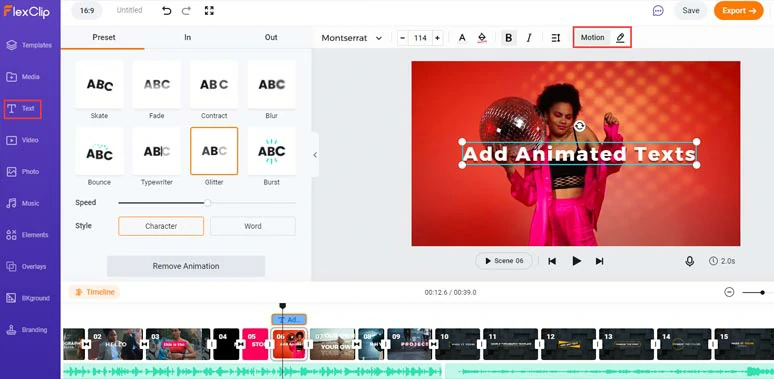Click the 2.0s scene duration
The width and height of the screenshot is (774, 379).
pyautogui.click(x=723, y=261)
